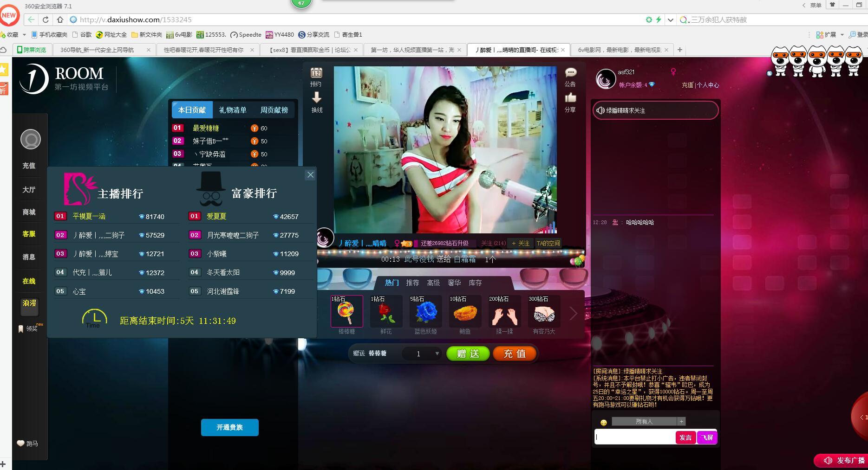Show next gifts with right arrow
The height and width of the screenshot is (470, 868).
click(x=574, y=314)
